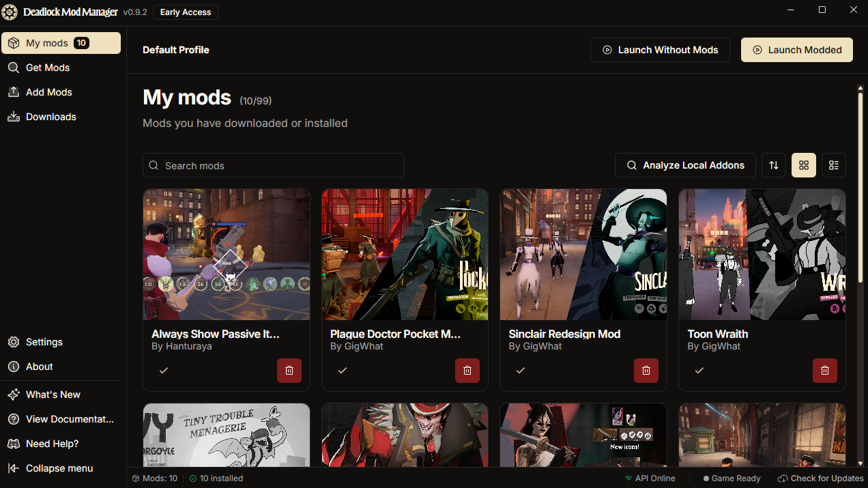Delete Plague Doctor Pocket mod
Screen dimensions: 868x488
point(467,371)
